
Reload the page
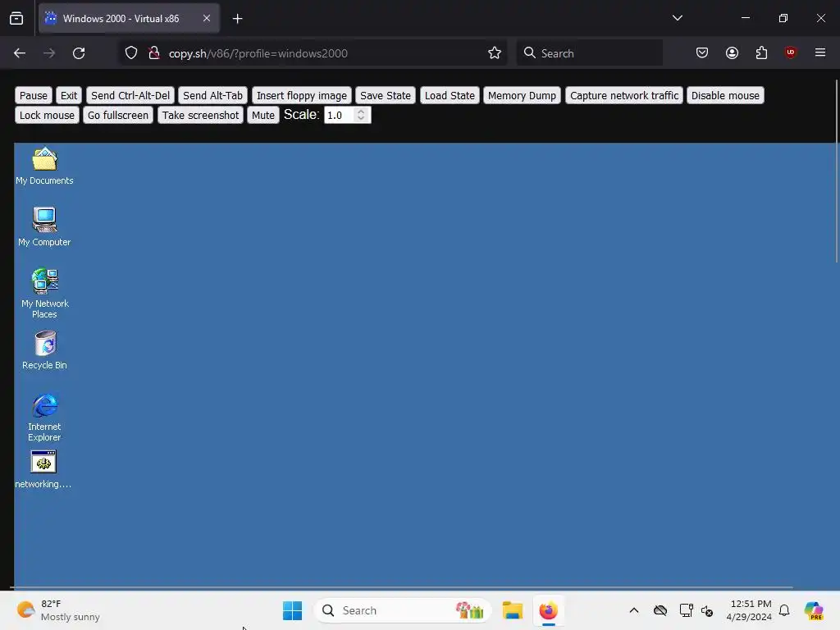[79, 53]
